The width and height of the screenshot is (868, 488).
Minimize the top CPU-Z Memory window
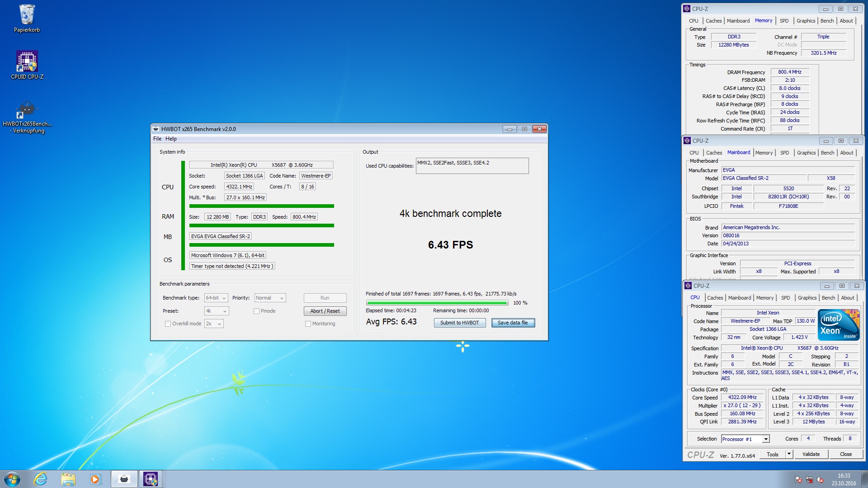coord(826,9)
